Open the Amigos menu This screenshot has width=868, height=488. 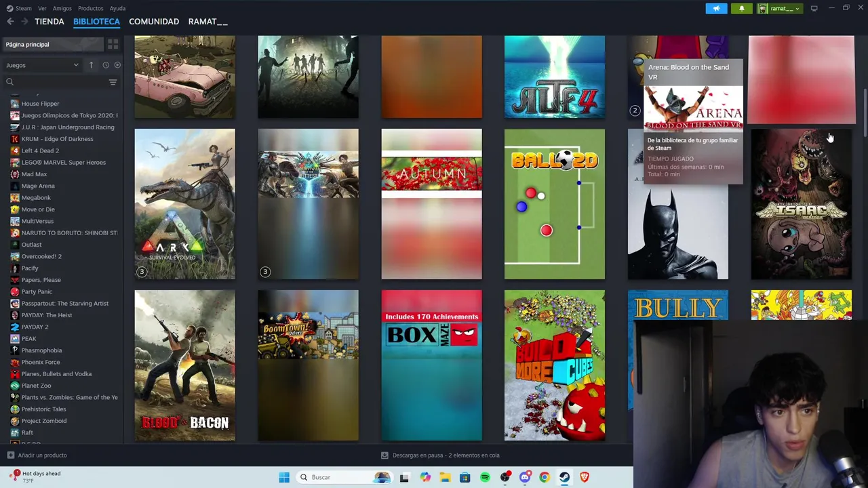62,8
